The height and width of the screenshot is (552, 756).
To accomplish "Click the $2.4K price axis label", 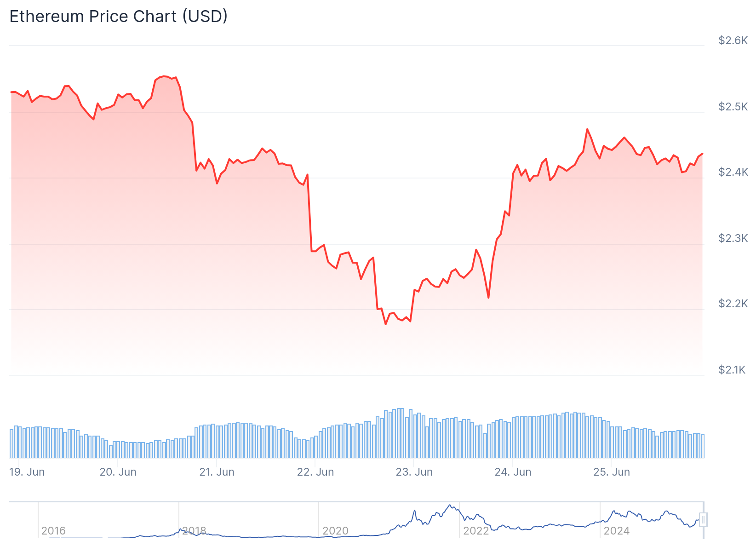I will click(733, 172).
